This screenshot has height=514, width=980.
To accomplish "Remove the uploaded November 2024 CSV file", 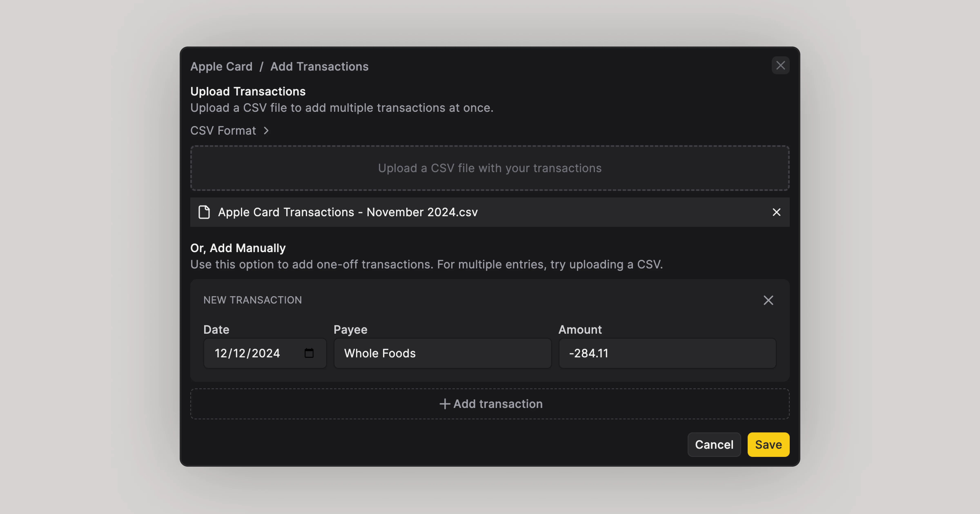I will click(x=776, y=213).
